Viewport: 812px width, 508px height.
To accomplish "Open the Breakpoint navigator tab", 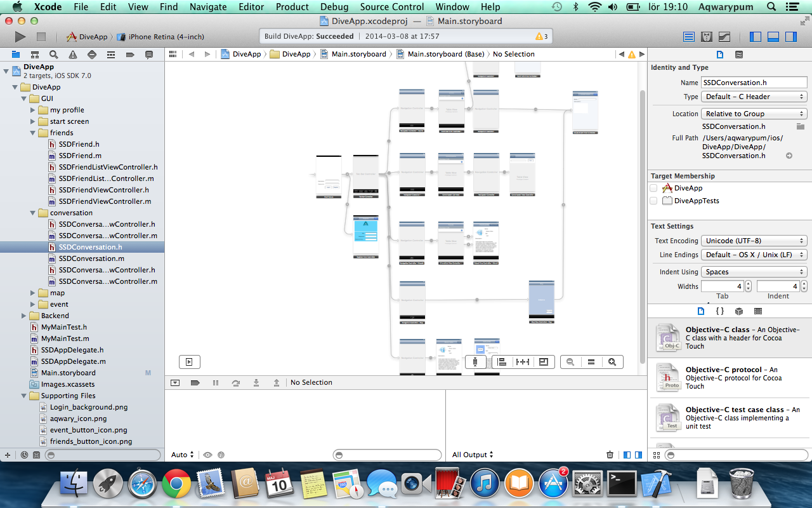I will pyautogui.click(x=130, y=55).
